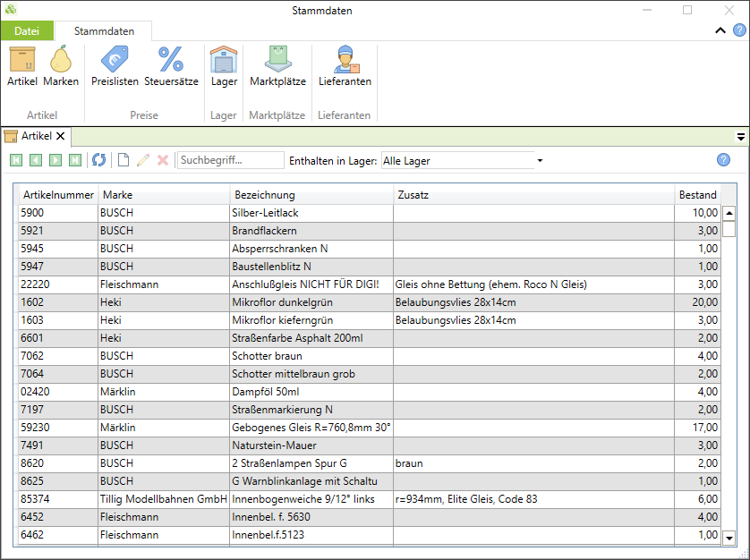Close the Artikel document tab
Viewport: 750px width, 560px height.
click(61, 137)
